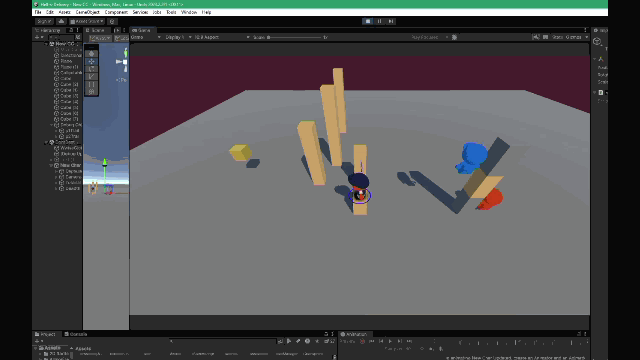Toggle the Hierarchy panel lock icon
Image resolution: width=640 pixels, height=360 pixels.
71,30
